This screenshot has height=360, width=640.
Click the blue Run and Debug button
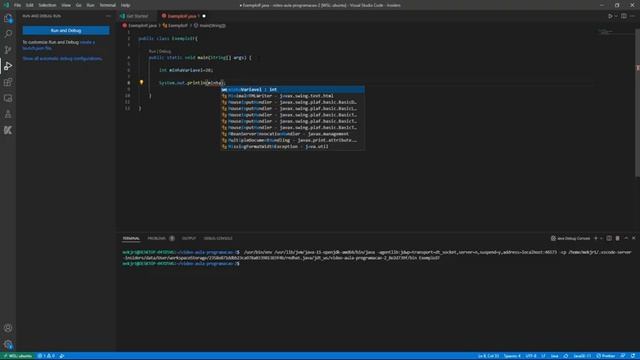pyautogui.click(x=66, y=31)
